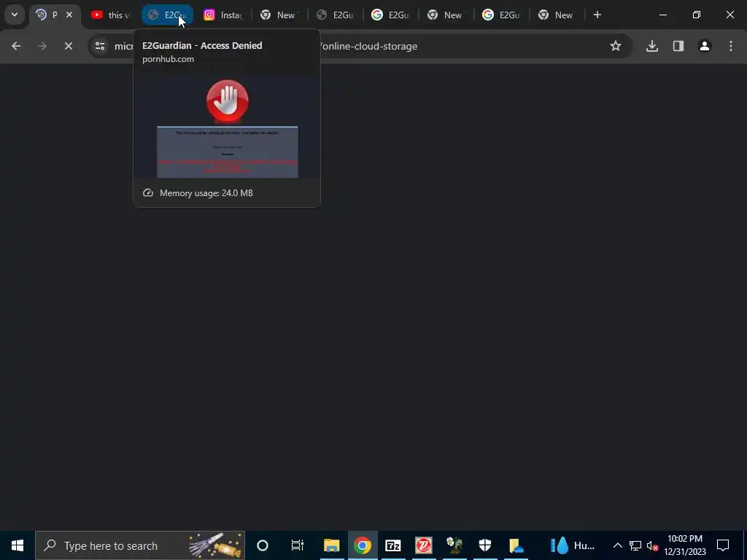Click the memory usage gauge icon
This screenshot has width=747, height=560.
[x=148, y=192]
